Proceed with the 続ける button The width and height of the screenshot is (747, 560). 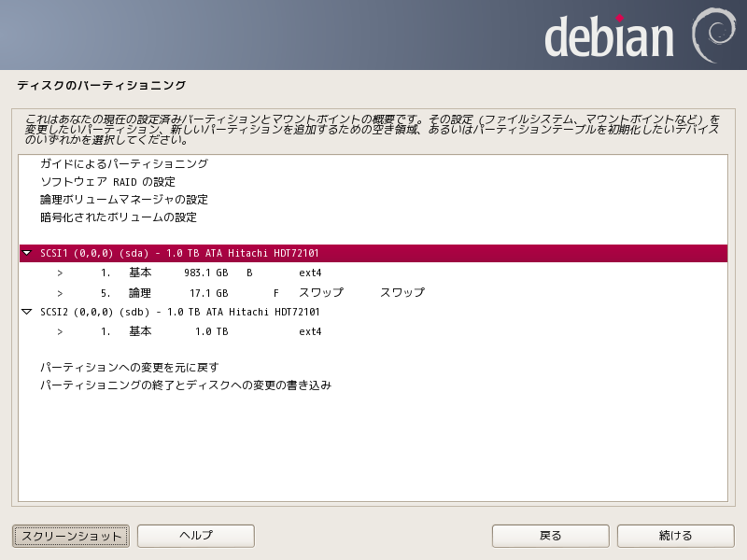point(676,536)
